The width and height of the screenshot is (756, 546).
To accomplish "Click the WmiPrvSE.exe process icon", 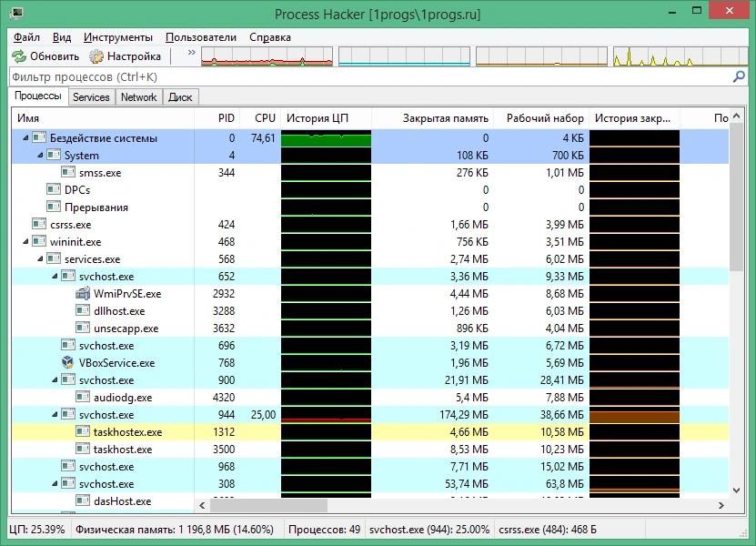I will coord(83,293).
